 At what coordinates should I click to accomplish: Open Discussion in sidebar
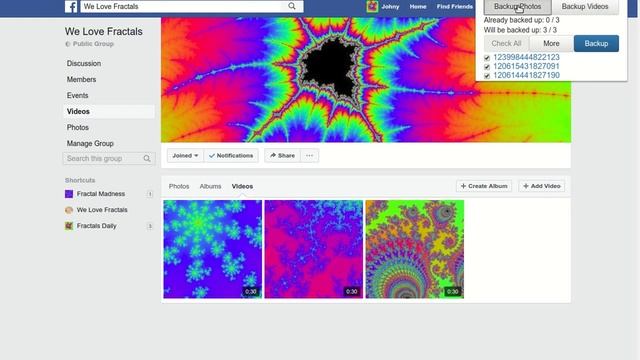(84, 63)
